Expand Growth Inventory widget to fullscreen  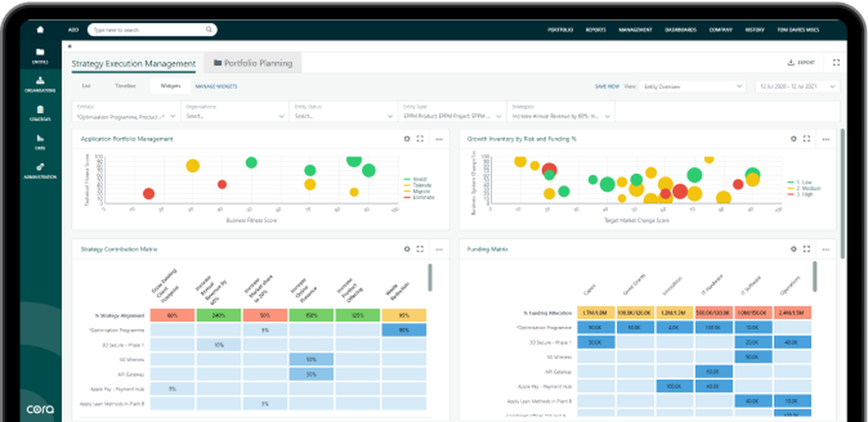[806, 139]
